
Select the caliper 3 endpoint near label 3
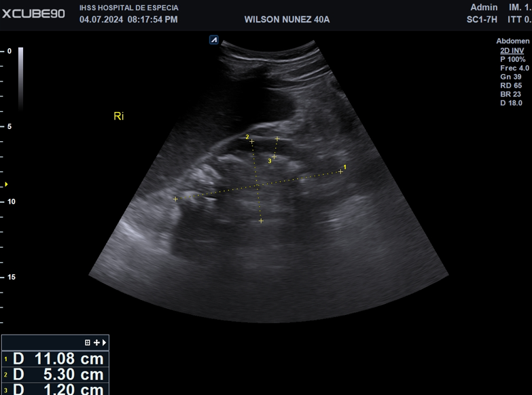(x=274, y=157)
